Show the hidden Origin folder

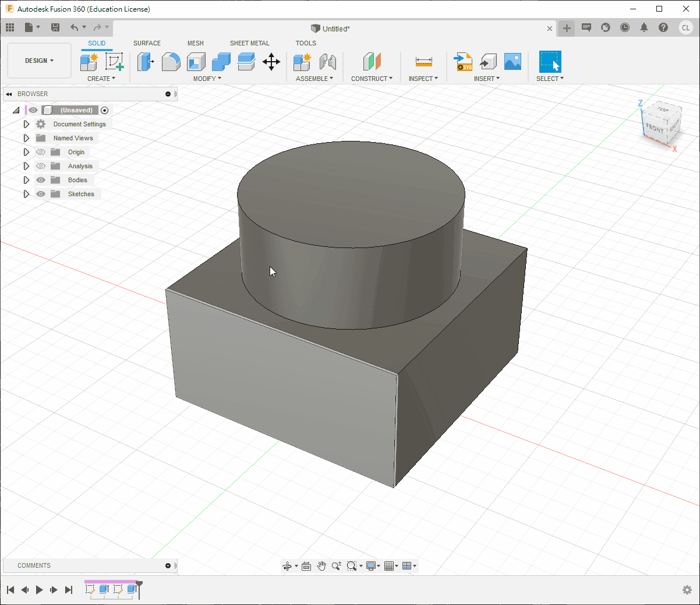[41, 152]
